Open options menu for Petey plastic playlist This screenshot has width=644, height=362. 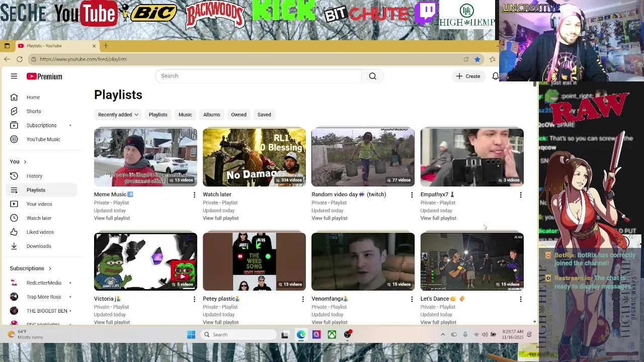(303, 299)
